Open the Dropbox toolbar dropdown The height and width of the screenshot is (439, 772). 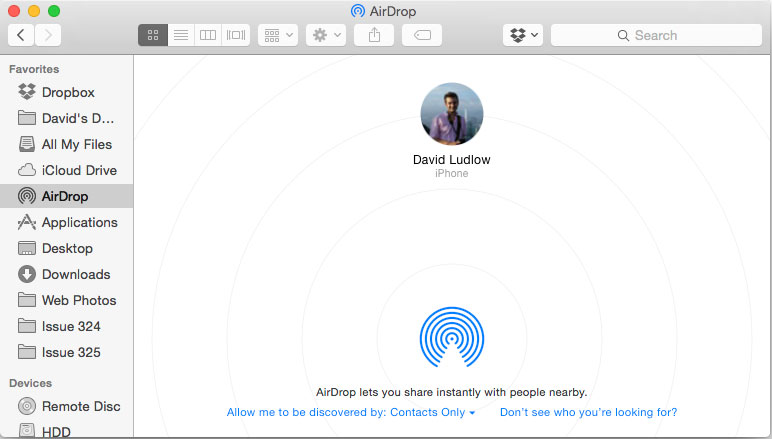[x=523, y=35]
